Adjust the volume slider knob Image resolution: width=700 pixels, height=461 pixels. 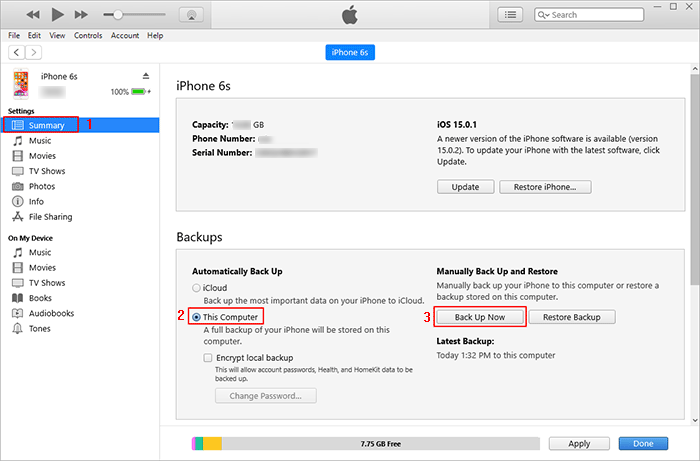point(118,15)
